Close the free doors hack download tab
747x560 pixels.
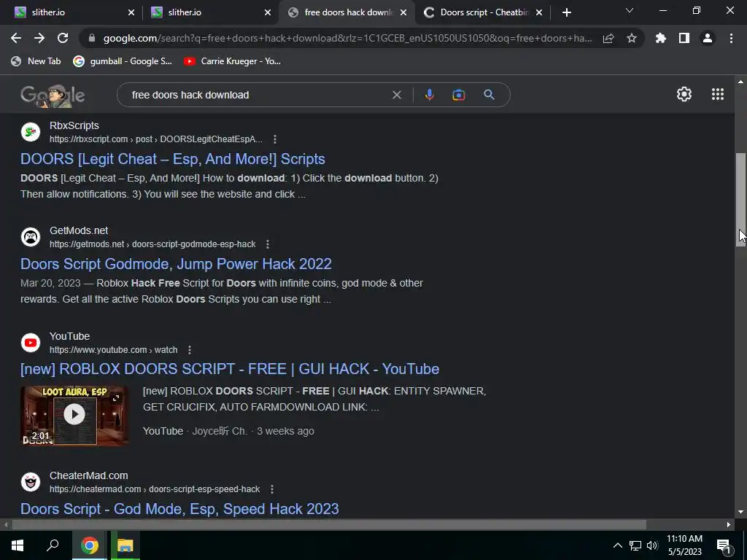click(403, 13)
